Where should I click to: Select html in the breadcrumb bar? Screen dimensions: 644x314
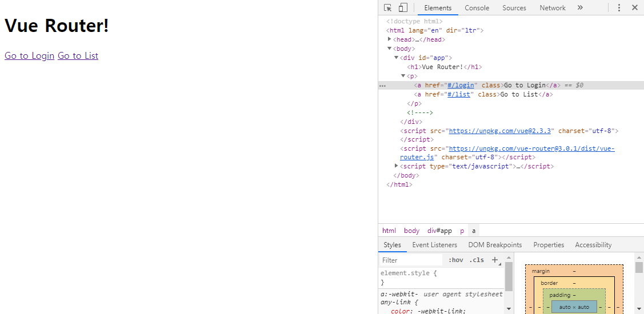(x=389, y=231)
